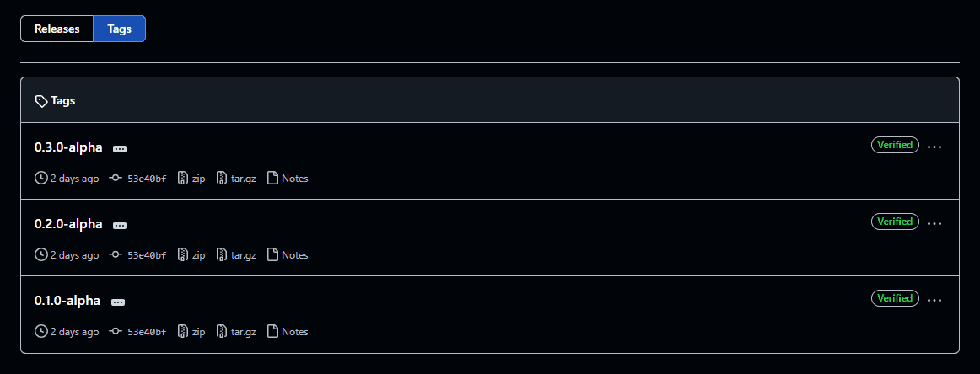This screenshot has height=374, width=980.
Task: Open the three-dot menu for 0.3.0-alpha
Action: pos(934,147)
